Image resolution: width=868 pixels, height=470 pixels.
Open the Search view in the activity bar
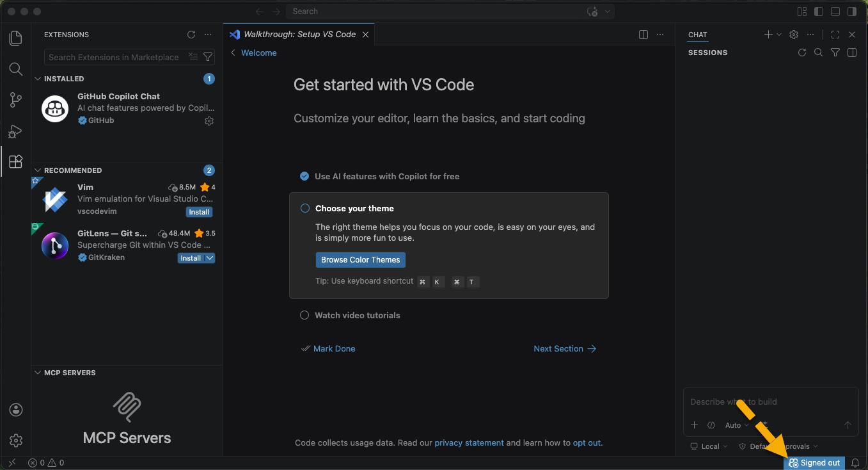pos(15,69)
